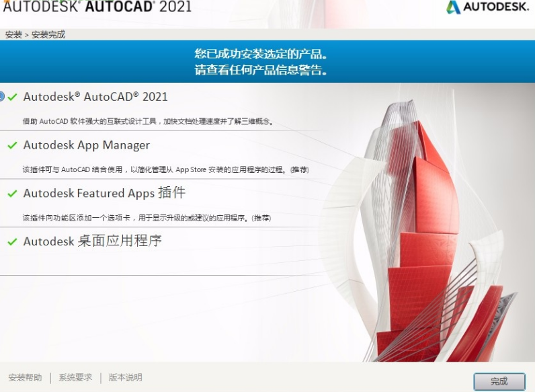535x392 pixels.
Task: Click the green checkmark next to Autodesk 桌面应用程序
Action: [x=12, y=242]
